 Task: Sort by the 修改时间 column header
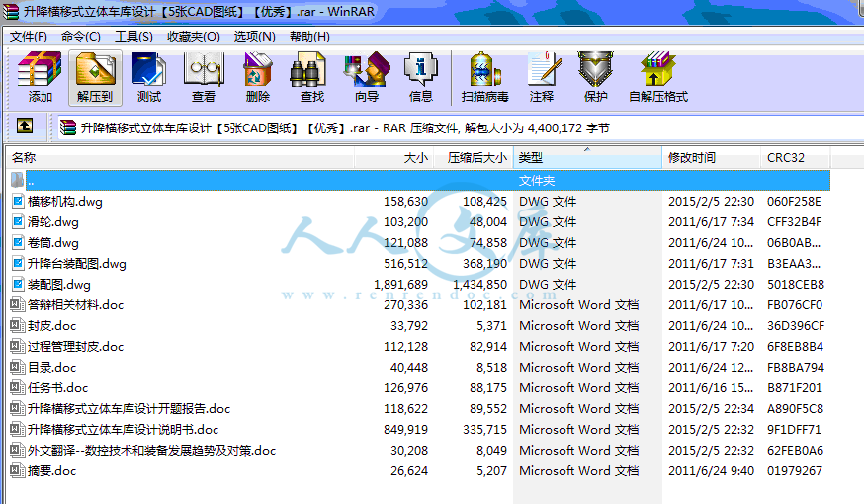pos(712,158)
